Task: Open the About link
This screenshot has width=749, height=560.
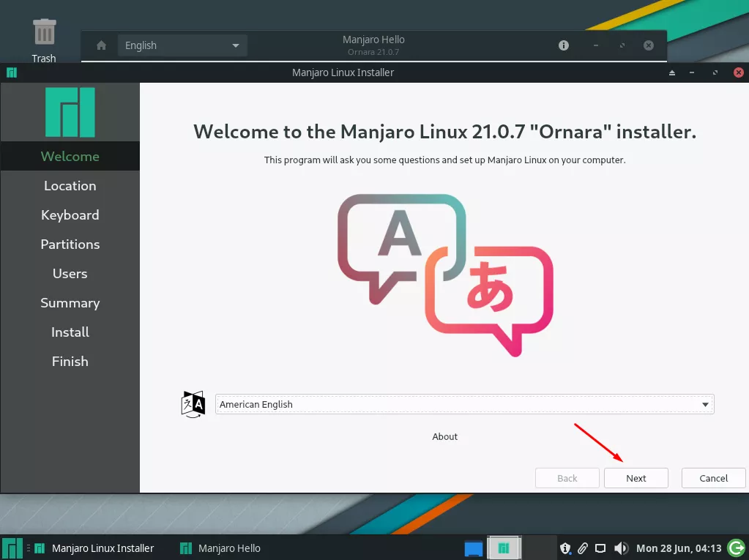Action: pyautogui.click(x=444, y=436)
